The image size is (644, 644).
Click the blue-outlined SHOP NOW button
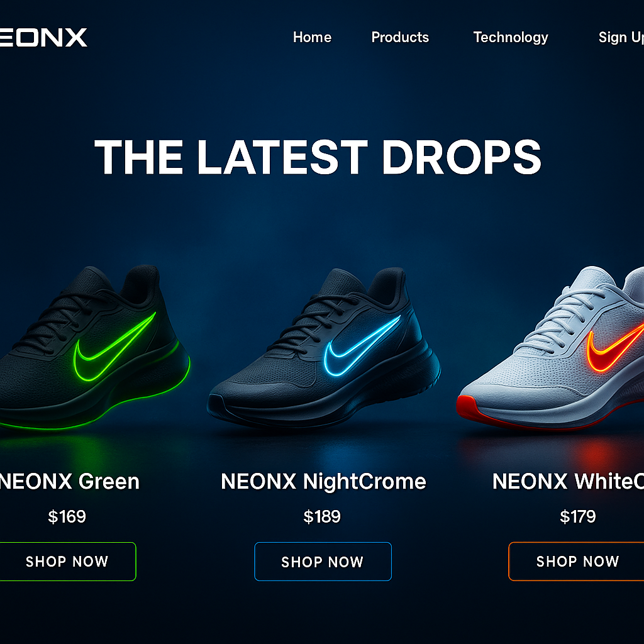pos(323,562)
